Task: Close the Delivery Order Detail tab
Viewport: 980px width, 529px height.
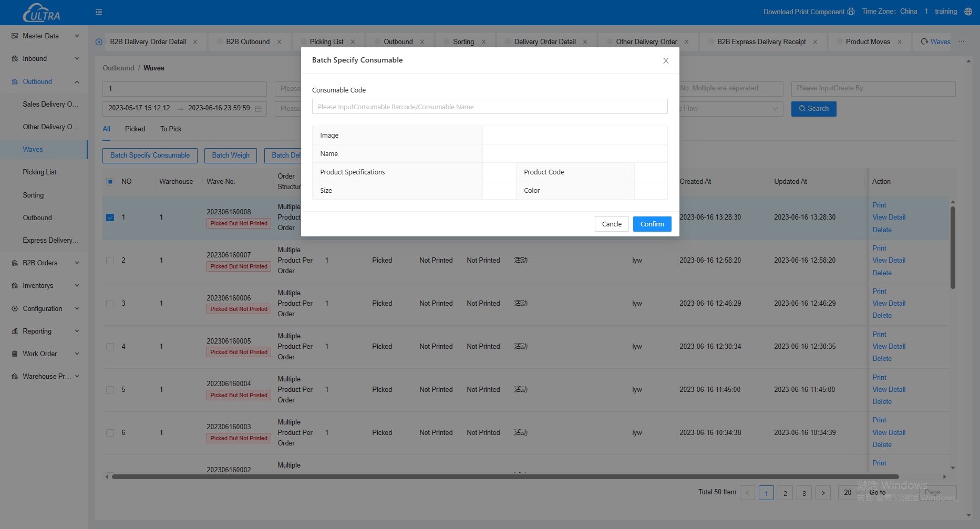Action: pyautogui.click(x=585, y=42)
